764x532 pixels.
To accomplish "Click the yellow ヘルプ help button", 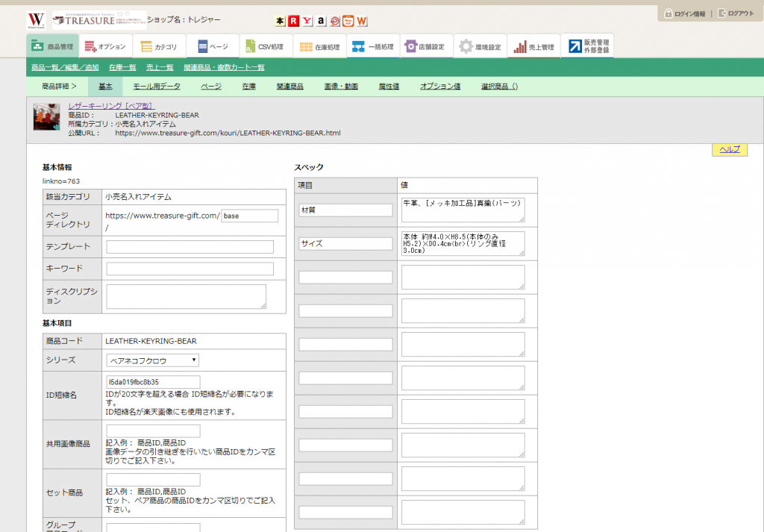I will pos(729,150).
